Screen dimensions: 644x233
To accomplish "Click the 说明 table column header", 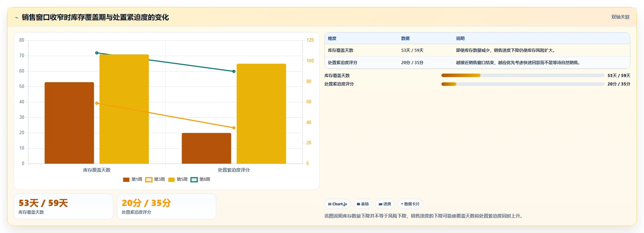I will tap(460, 39).
